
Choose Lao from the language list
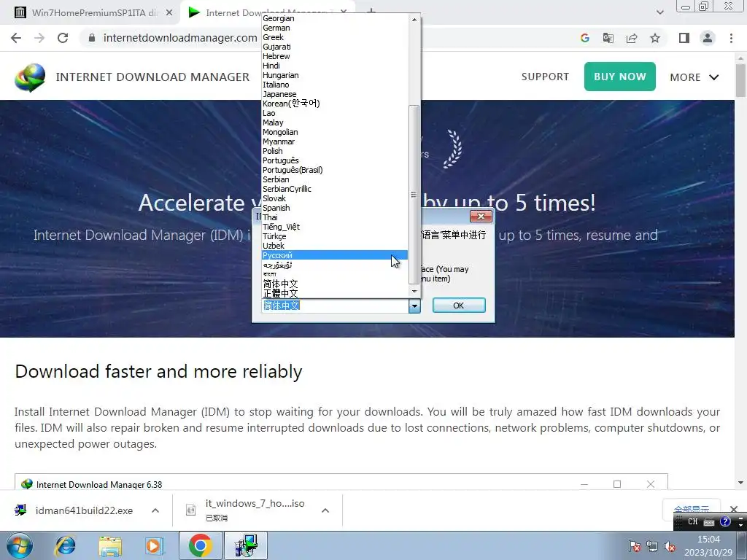pos(334,113)
